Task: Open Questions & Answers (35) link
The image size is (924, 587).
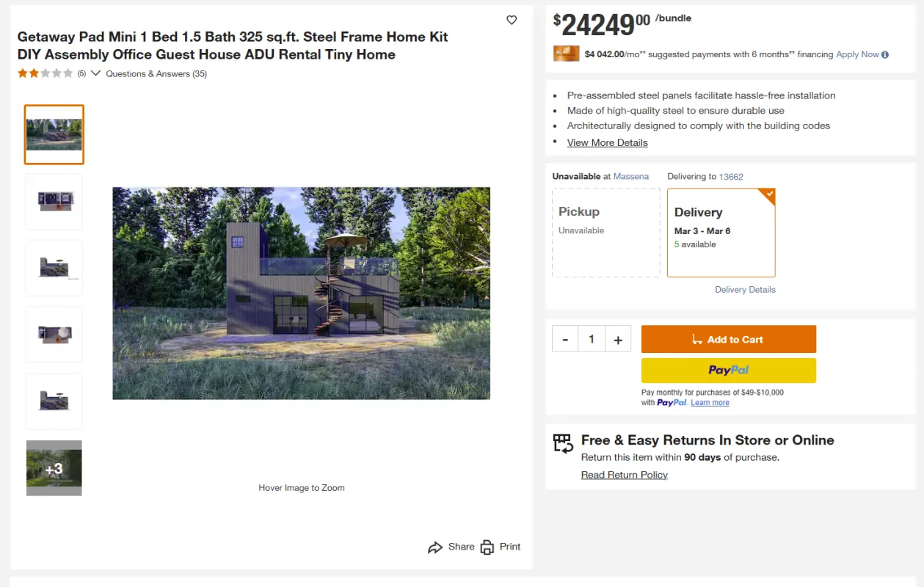Action: point(156,73)
